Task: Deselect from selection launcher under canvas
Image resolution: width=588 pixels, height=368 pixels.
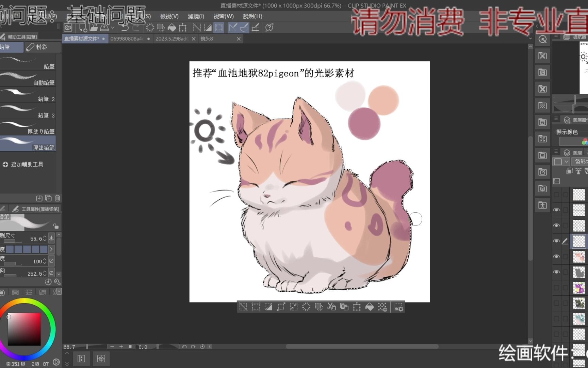Action: 243,307
